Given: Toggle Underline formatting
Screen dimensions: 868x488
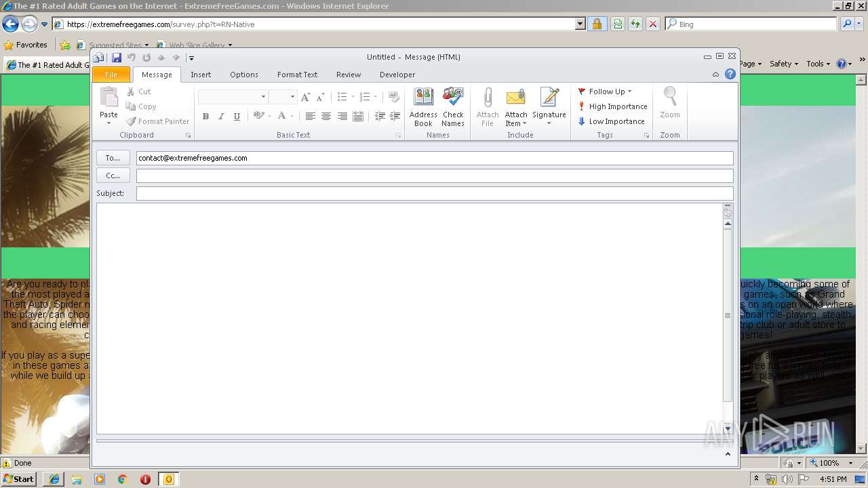Looking at the screenshot, I should pyautogui.click(x=237, y=117).
